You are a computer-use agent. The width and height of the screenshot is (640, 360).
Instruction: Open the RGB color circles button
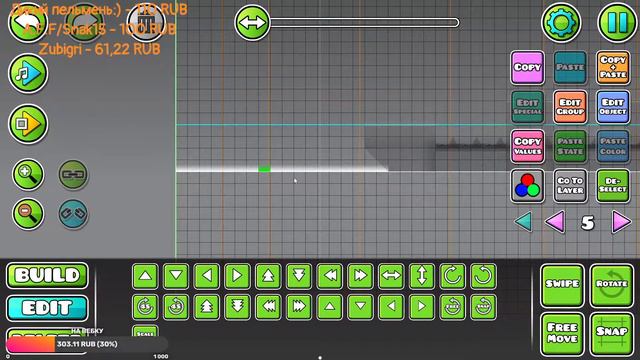coord(527,186)
